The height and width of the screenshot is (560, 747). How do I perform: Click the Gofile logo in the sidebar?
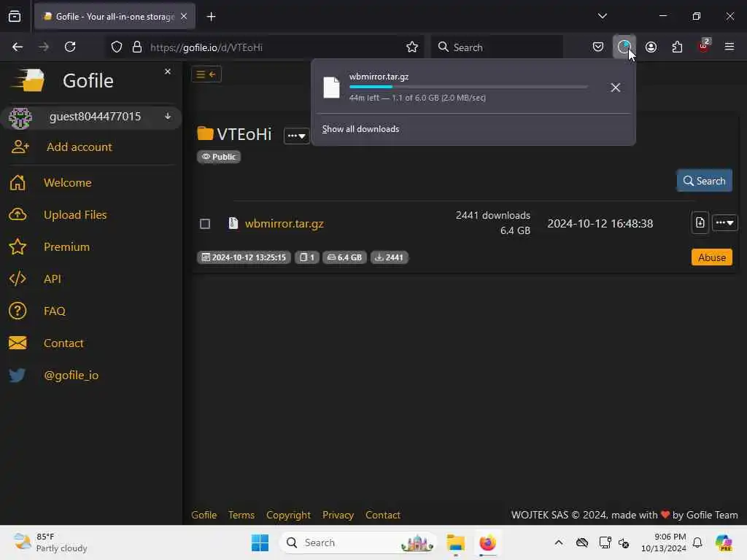click(x=28, y=80)
